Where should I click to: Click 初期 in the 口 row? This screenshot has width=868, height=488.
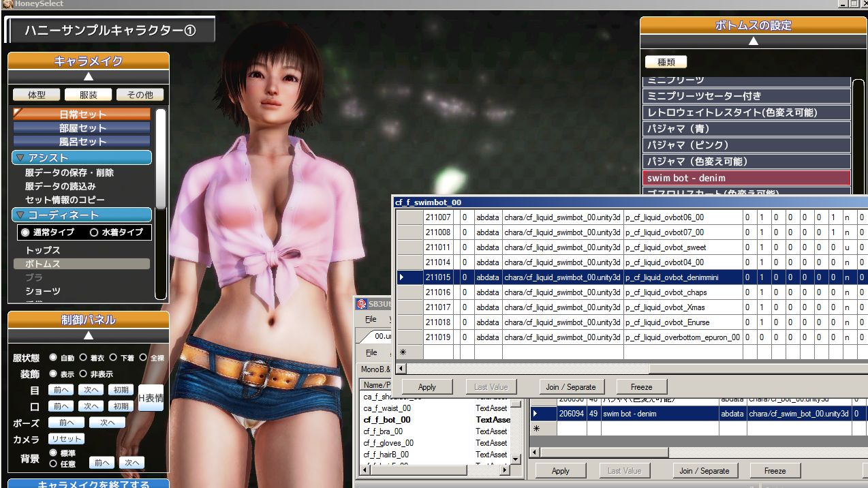click(121, 406)
